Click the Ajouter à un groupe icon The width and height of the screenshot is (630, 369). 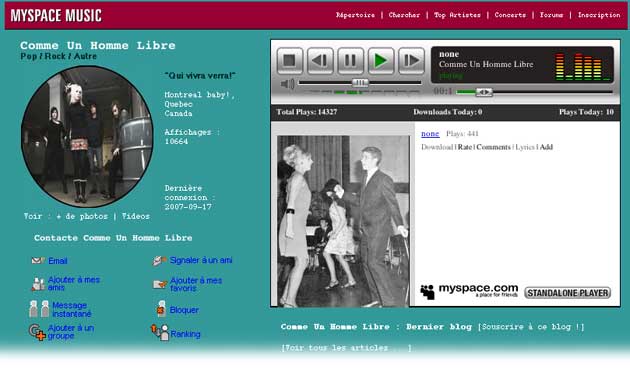click(37, 332)
